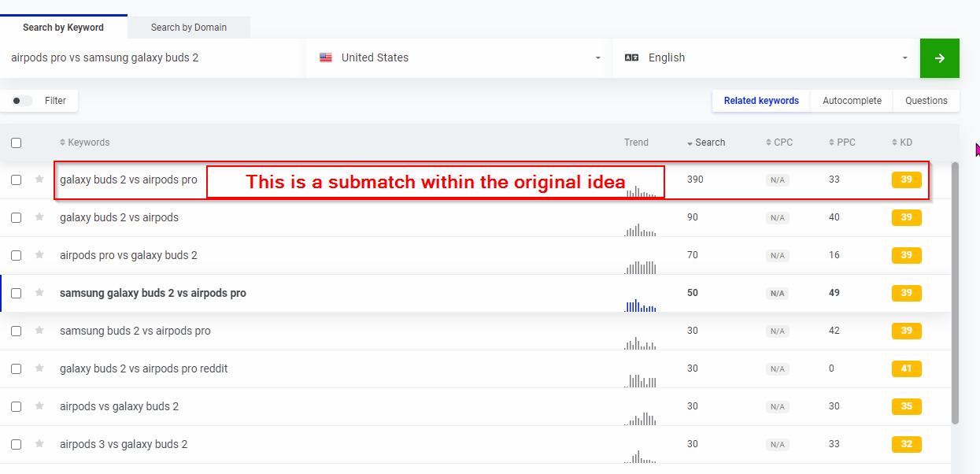Check the box for airpods 3 vs galaxy buds 2
980x474 pixels.
16,444
